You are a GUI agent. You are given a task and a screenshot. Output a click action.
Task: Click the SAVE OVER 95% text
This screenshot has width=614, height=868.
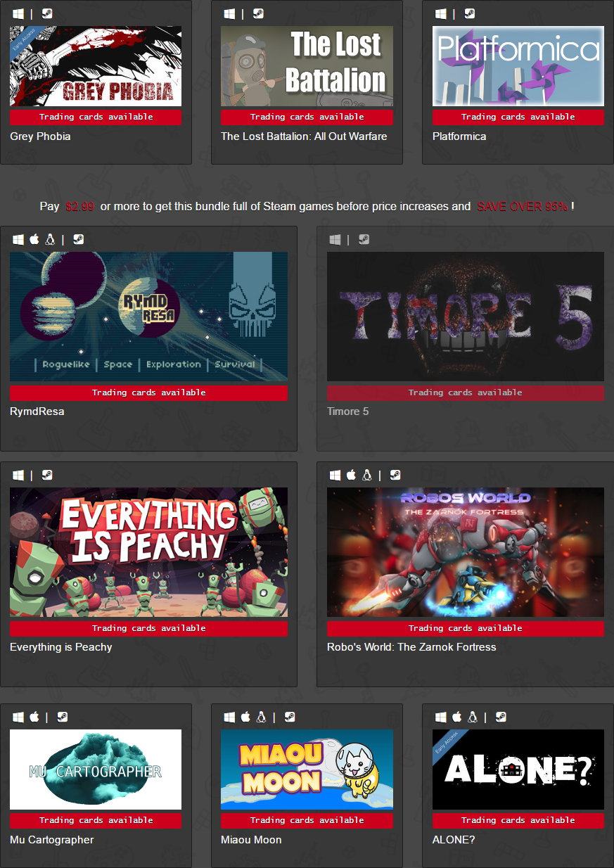click(x=523, y=207)
